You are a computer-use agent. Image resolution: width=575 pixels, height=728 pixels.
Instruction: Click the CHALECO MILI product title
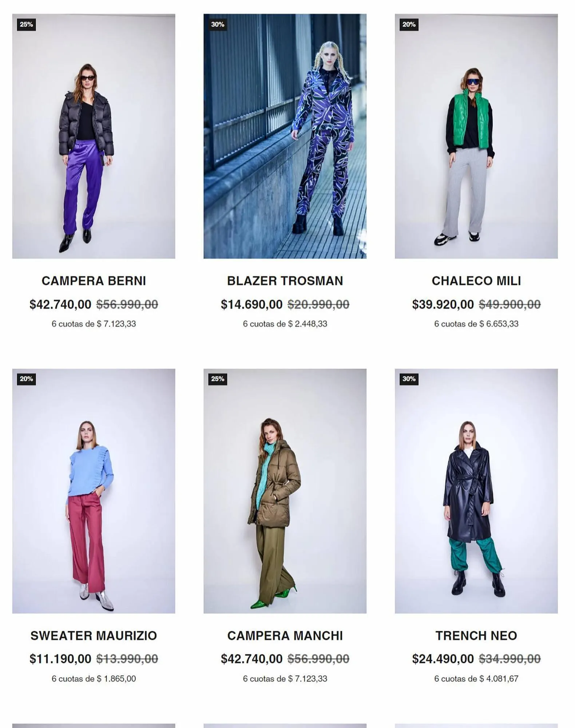coord(476,281)
